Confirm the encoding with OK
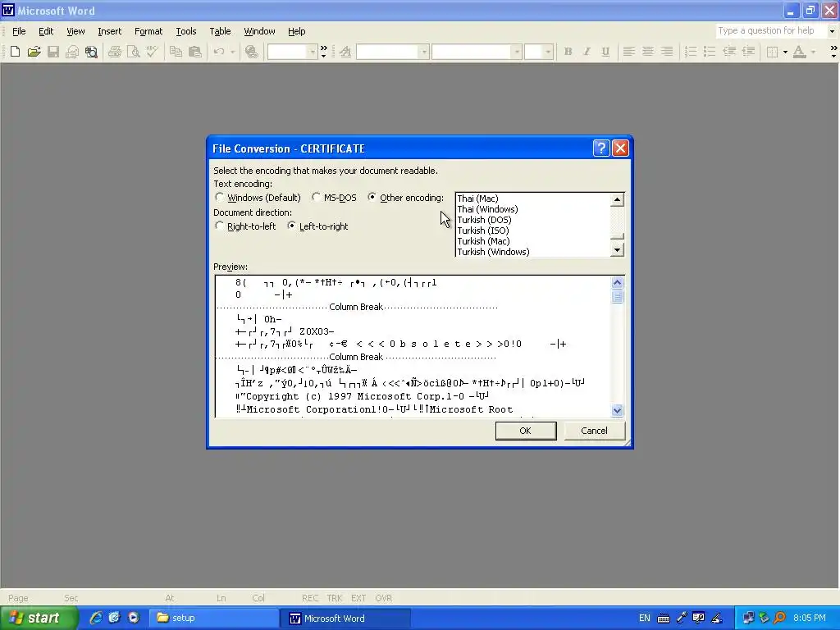This screenshot has height=630, width=840. pyautogui.click(x=526, y=431)
